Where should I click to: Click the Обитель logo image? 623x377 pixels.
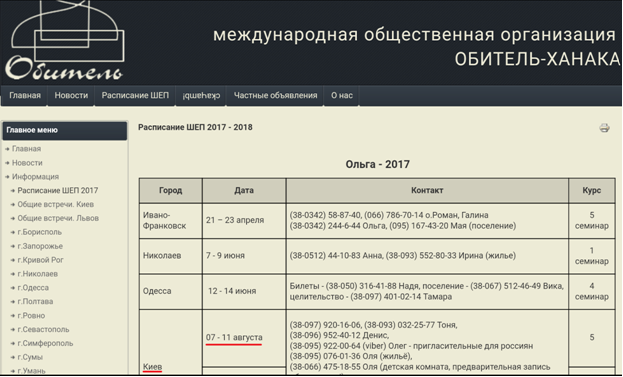pos(65,41)
